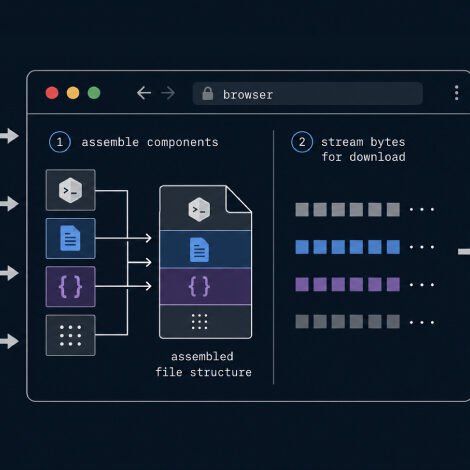Click the browser back arrow
The width and height of the screenshot is (470, 470).
pos(144,93)
